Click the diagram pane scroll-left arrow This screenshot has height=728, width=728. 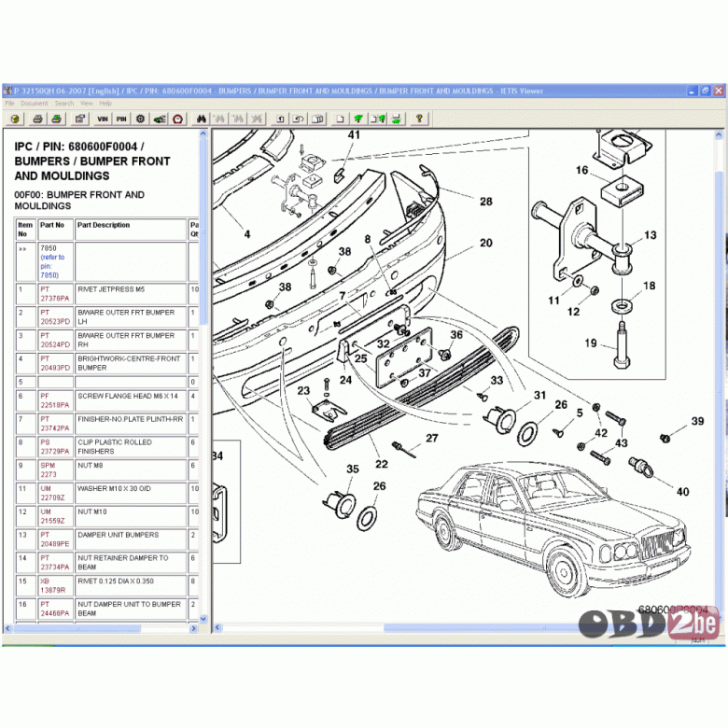tap(217, 628)
